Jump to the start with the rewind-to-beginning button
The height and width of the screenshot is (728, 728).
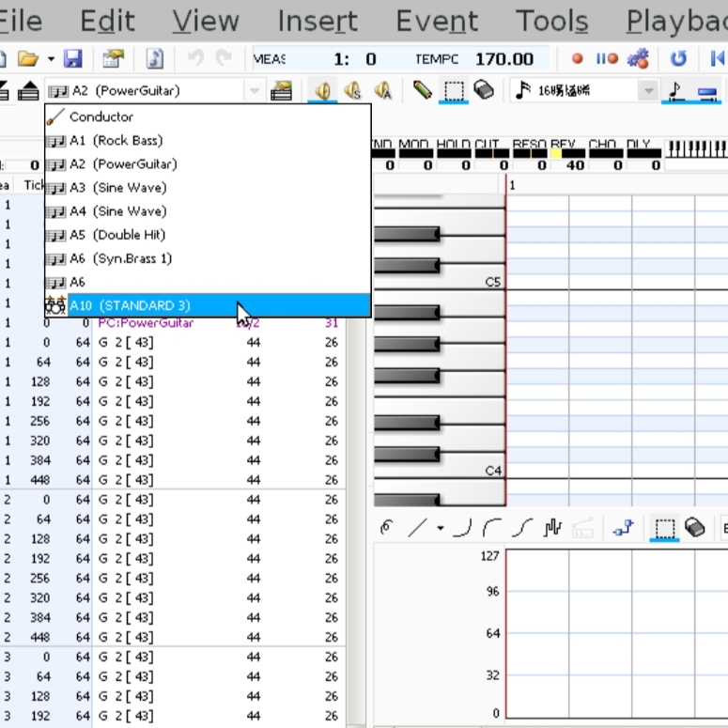pyautogui.click(x=718, y=58)
